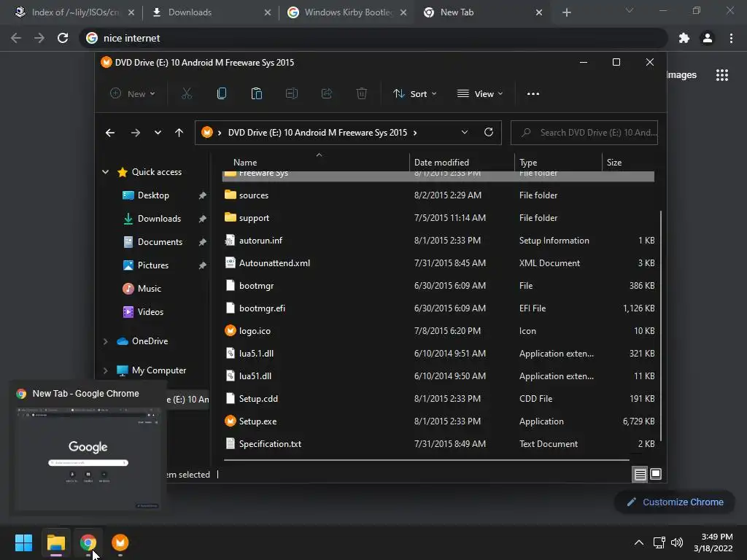Close the New Tab Chrome tab
Image resolution: width=747 pixels, height=560 pixels.
539,12
